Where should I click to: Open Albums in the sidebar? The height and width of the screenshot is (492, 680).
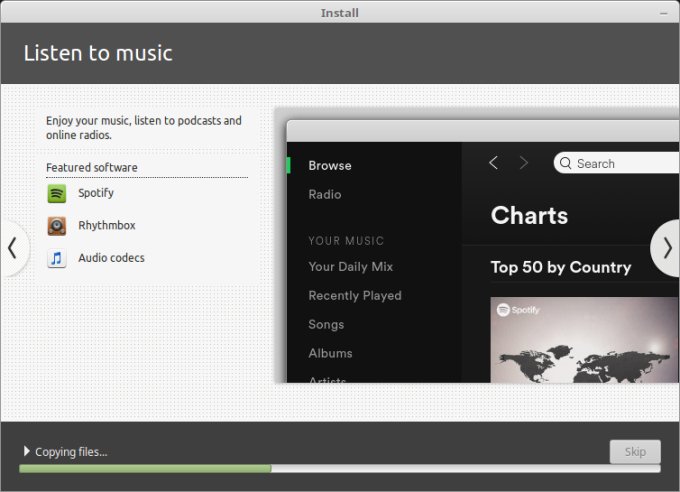pos(330,353)
